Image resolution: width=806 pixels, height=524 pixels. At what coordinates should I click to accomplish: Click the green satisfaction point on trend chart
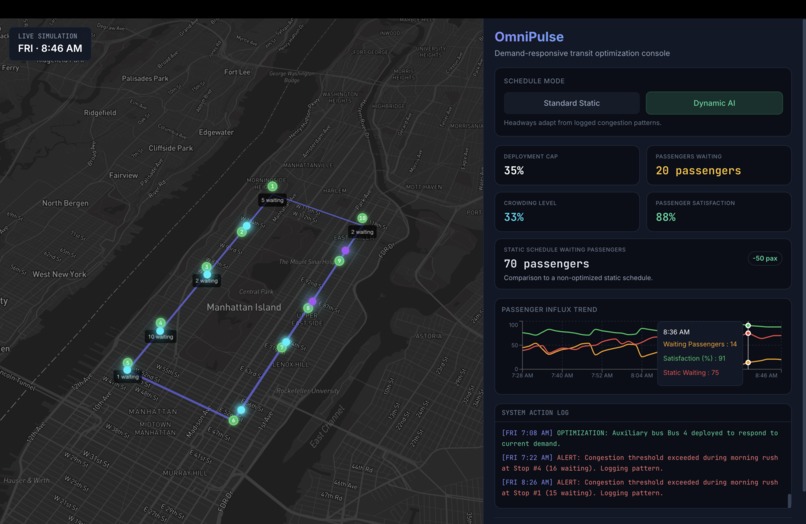(x=748, y=326)
